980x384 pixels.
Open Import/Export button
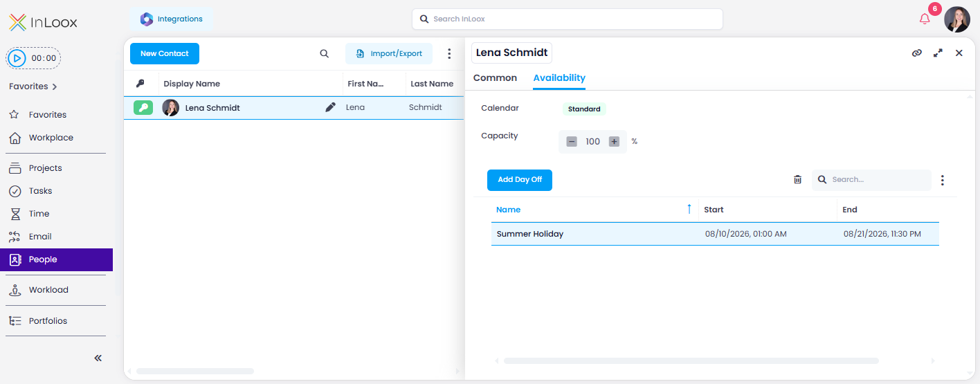click(389, 53)
